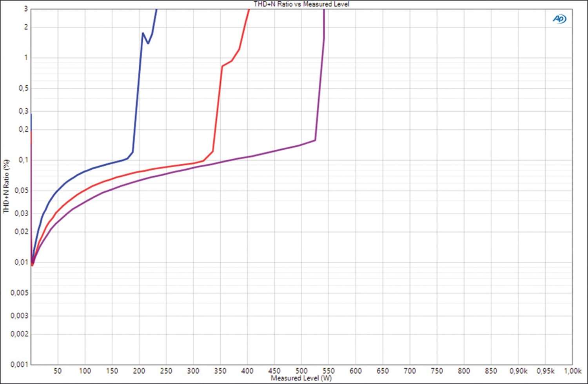The height and width of the screenshot is (384, 588).
Task: Click the x-axis value '50'
Action: (x=58, y=371)
